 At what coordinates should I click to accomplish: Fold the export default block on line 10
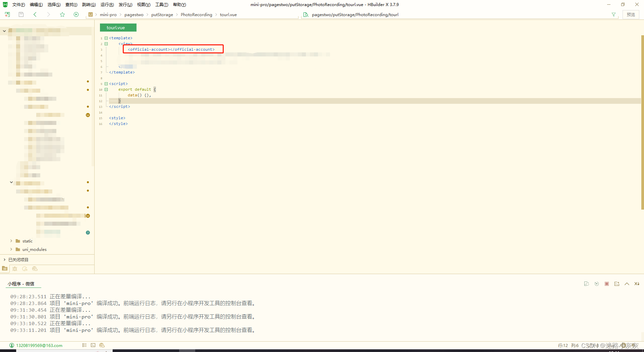click(106, 89)
